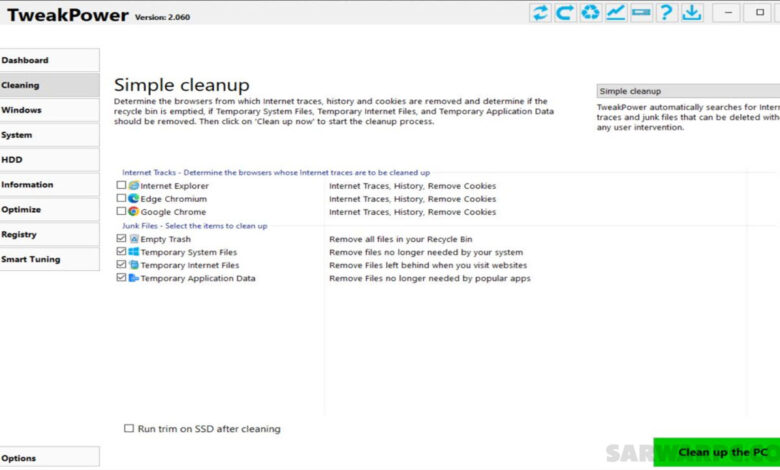The width and height of the screenshot is (780, 470).
Task: Uncheck Temporary Application Data checkbox
Action: 121,277
